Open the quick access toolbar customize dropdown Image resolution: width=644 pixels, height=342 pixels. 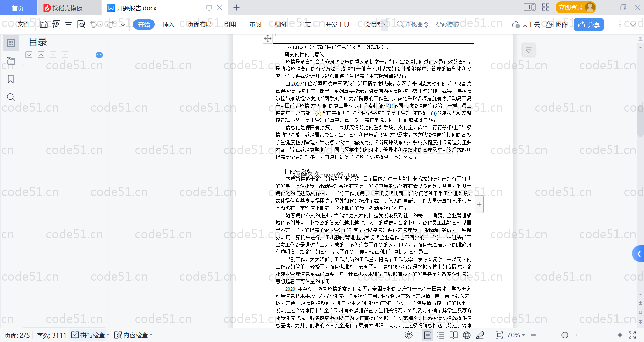coord(123,24)
